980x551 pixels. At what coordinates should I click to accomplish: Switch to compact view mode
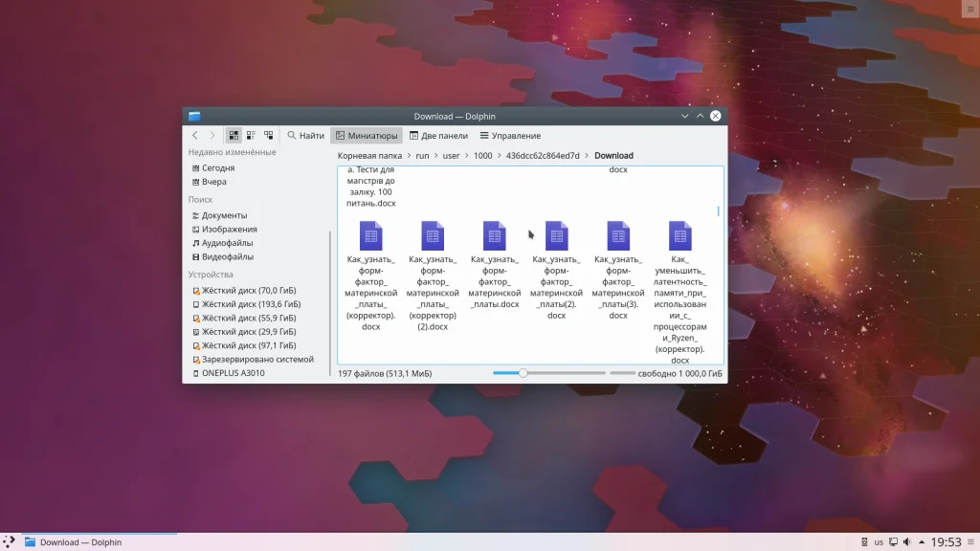(251, 136)
